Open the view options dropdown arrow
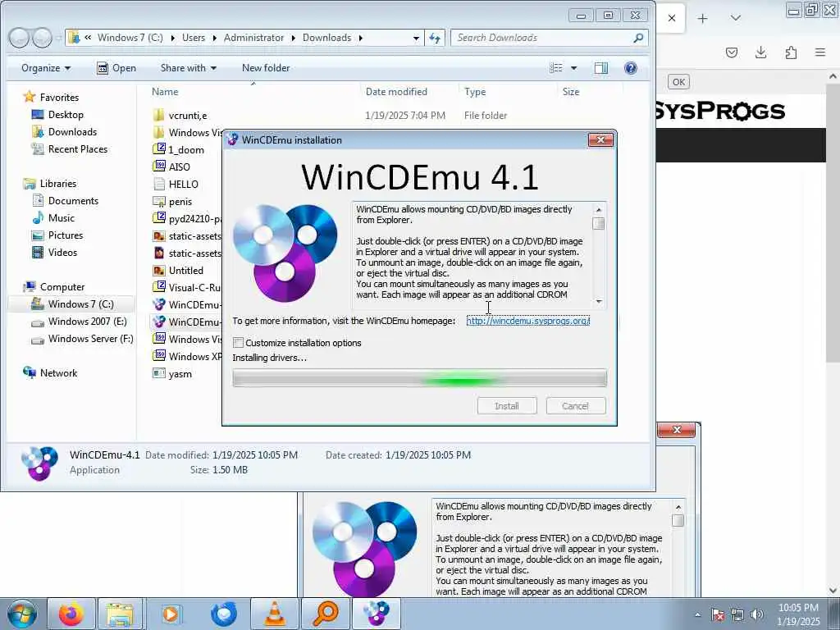 pos(573,68)
